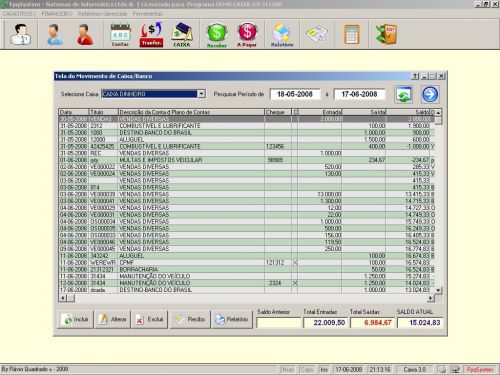Click the Título column header
Image resolution: width=500 pixels, height=375 pixels.
tap(103, 112)
